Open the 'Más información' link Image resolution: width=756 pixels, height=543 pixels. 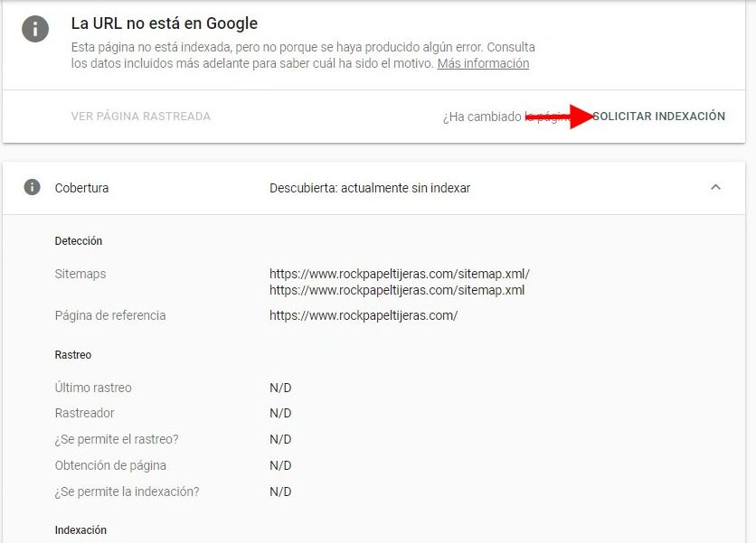click(483, 63)
